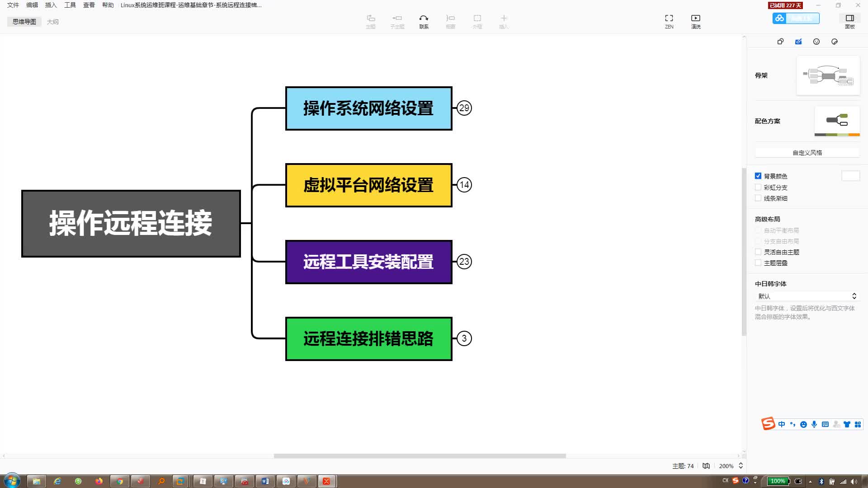The height and width of the screenshot is (488, 868).
Task: Open the map format brush panel icon
Action: pyautogui.click(x=798, y=42)
